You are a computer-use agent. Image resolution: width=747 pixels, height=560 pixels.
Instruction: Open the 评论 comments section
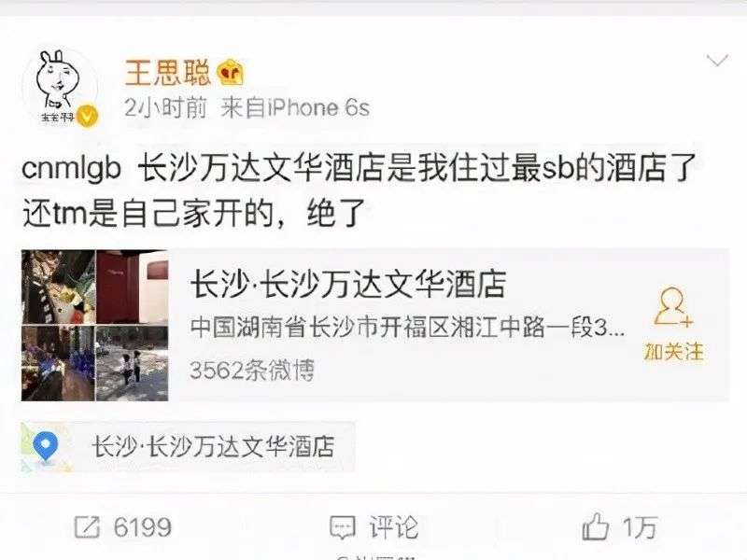[x=393, y=527]
